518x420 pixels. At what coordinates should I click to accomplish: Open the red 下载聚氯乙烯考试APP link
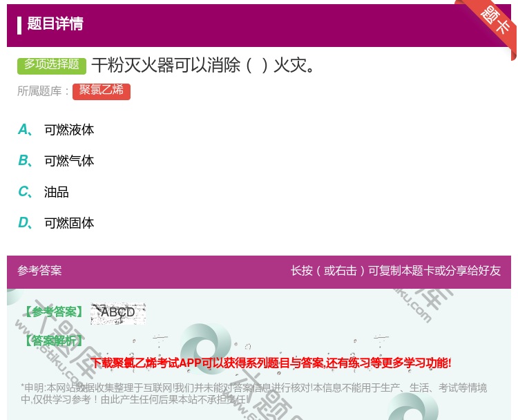point(271,363)
